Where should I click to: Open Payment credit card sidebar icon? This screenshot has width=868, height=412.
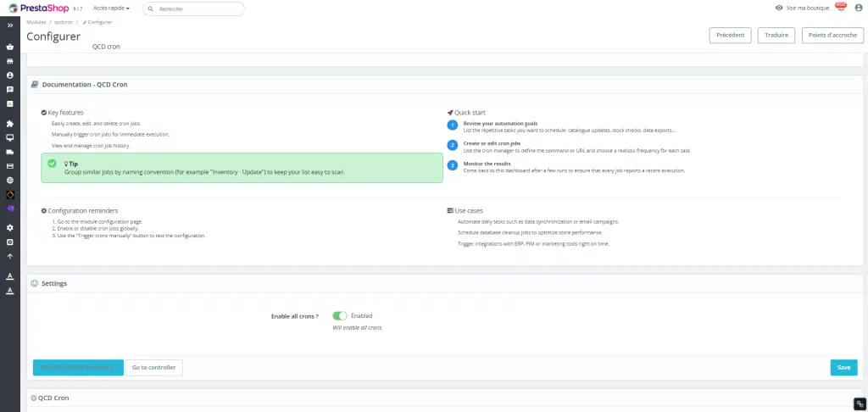pos(10,166)
